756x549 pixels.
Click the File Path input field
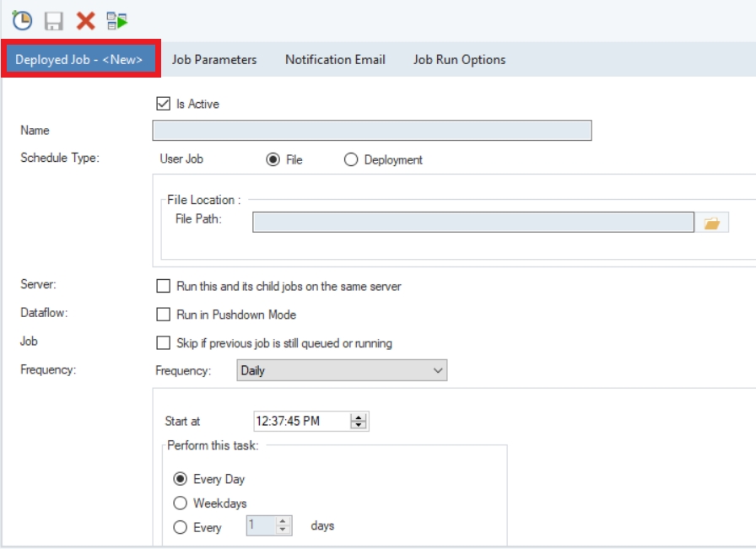tap(472, 222)
